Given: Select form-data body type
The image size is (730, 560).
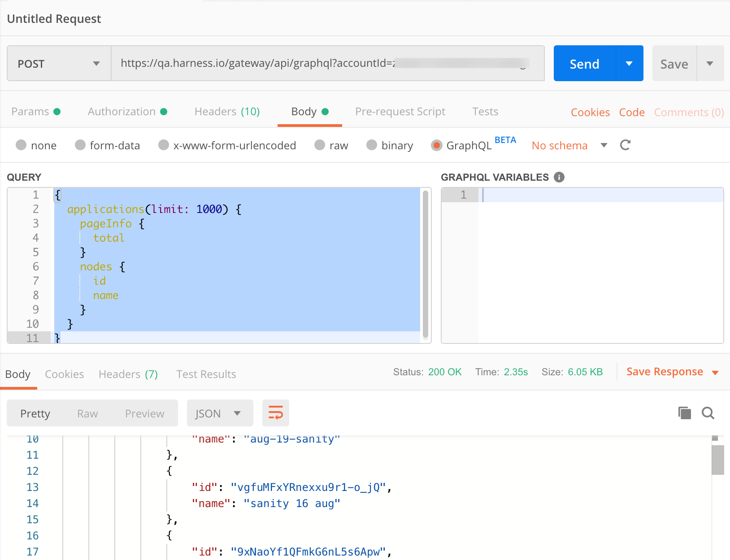Looking at the screenshot, I should [80, 145].
